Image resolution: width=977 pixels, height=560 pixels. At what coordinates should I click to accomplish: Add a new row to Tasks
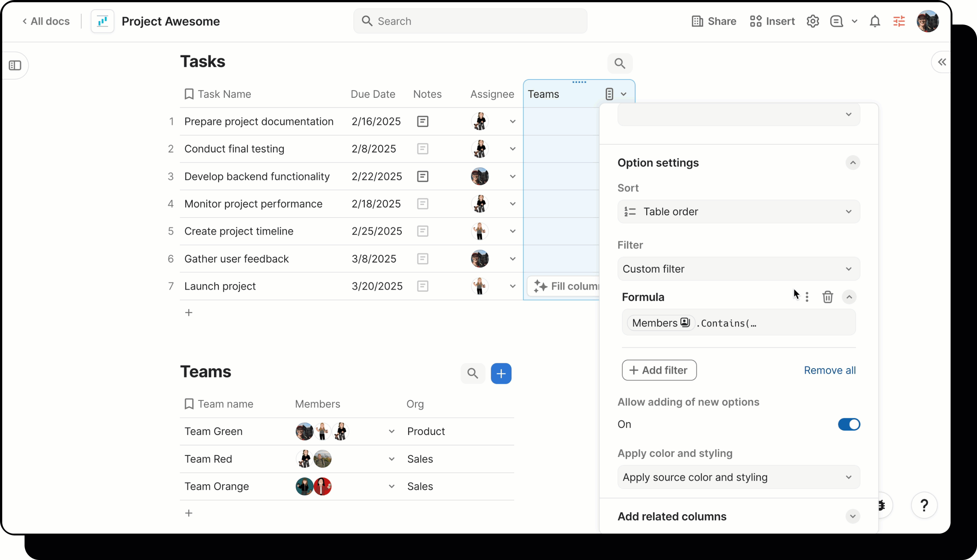click(x=189, y=313)
